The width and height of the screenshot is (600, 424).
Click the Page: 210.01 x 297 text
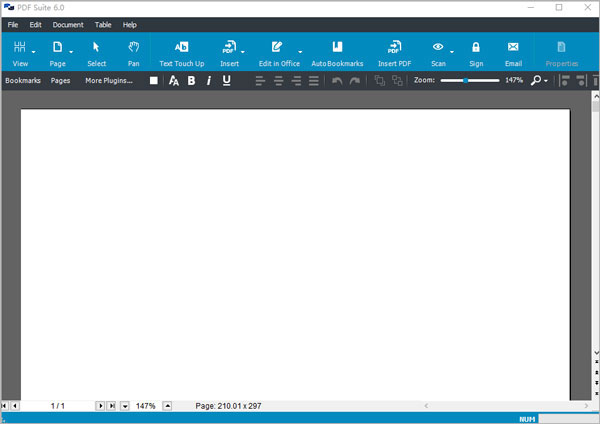click(228, 406)
